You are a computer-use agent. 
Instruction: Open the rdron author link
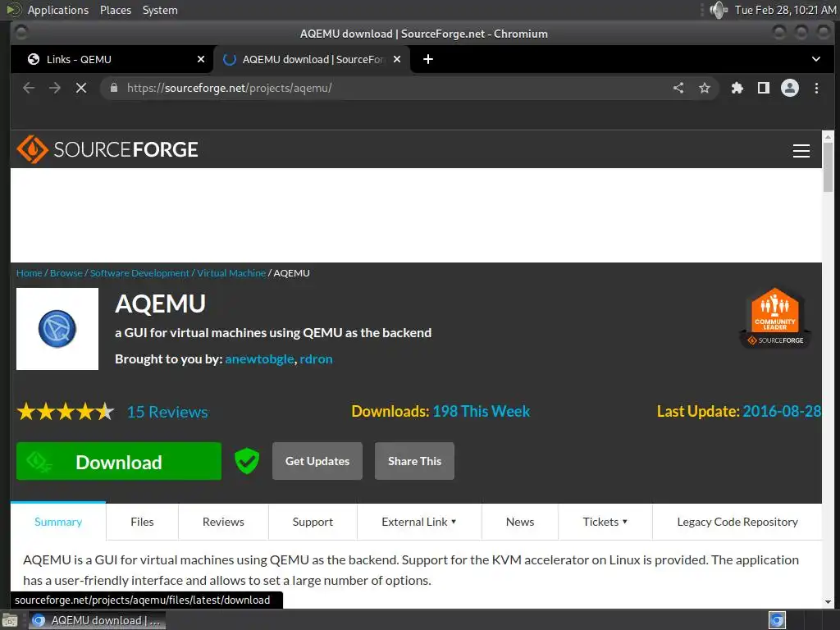click(x=316, y=359)
